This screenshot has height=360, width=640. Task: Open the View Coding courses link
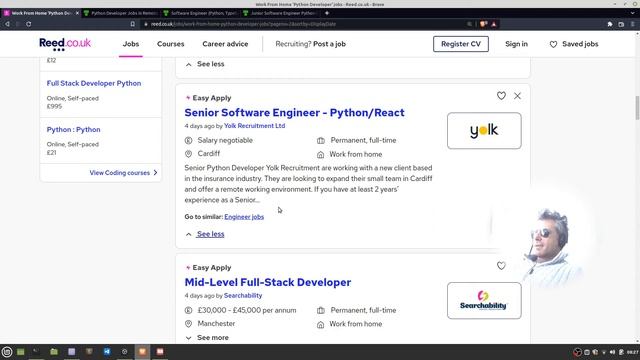point(123,173)
